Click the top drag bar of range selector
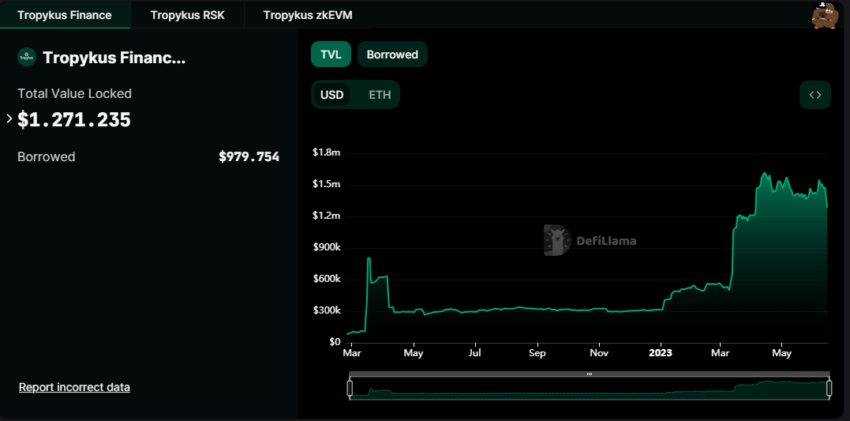The image size is (850, 421). (589, 374)
